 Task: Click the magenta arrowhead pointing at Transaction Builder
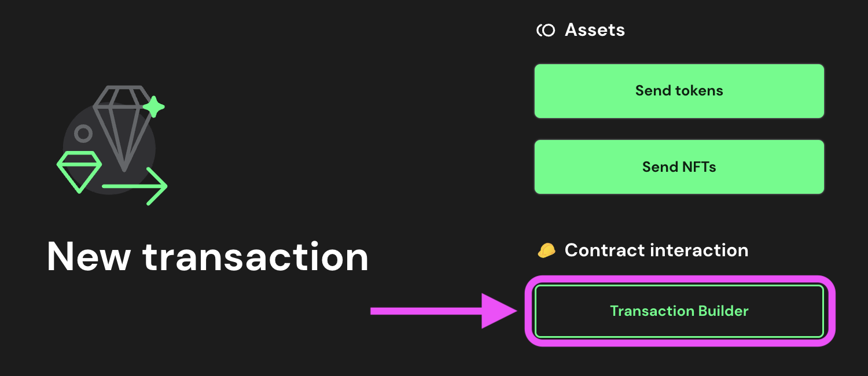[498, 311]
